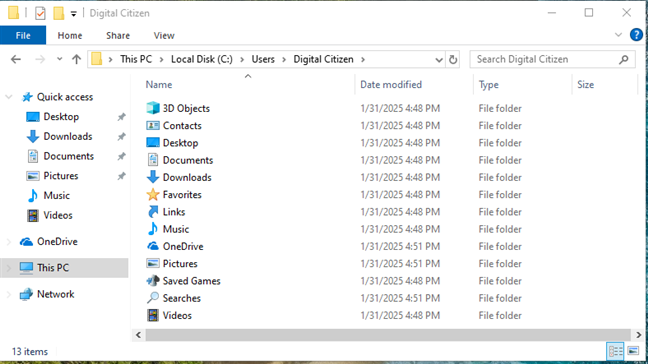The width and height of the screenshot is (648, 364).
Task: Select Music in Quick access sidebar
Action: coord(57,195)
